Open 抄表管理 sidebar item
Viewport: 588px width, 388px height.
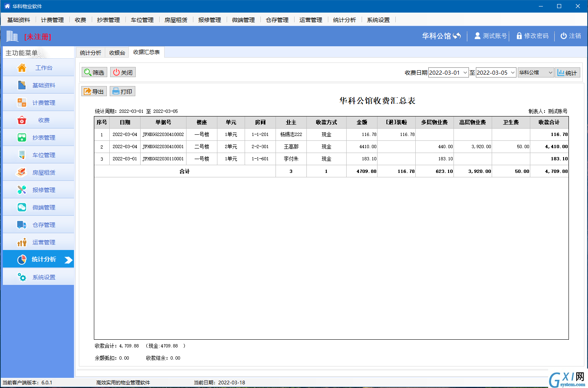click(x=38, y=138)
